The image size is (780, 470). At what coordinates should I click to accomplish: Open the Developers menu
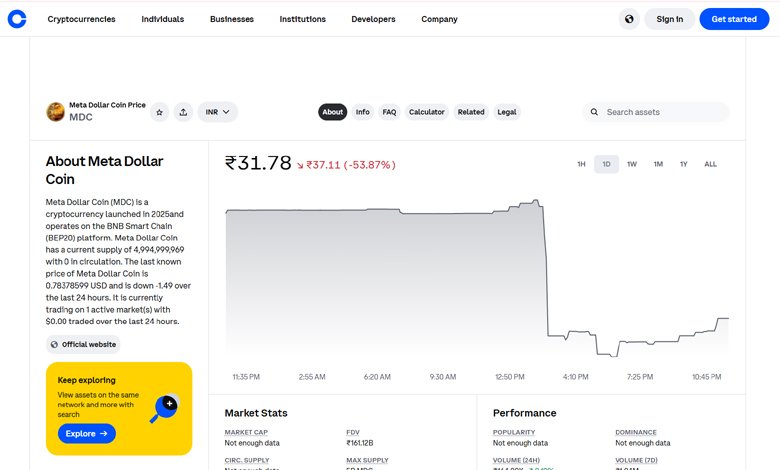point(373,19)
